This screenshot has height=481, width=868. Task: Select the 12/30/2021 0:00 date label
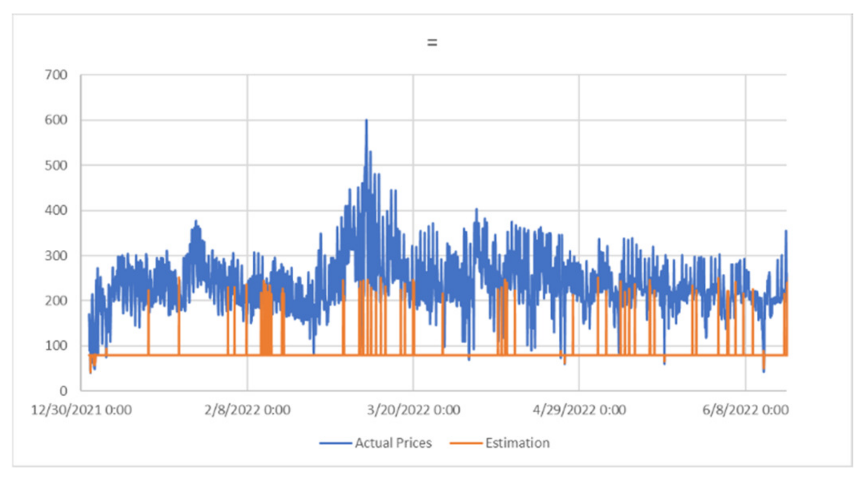(81, 410)
